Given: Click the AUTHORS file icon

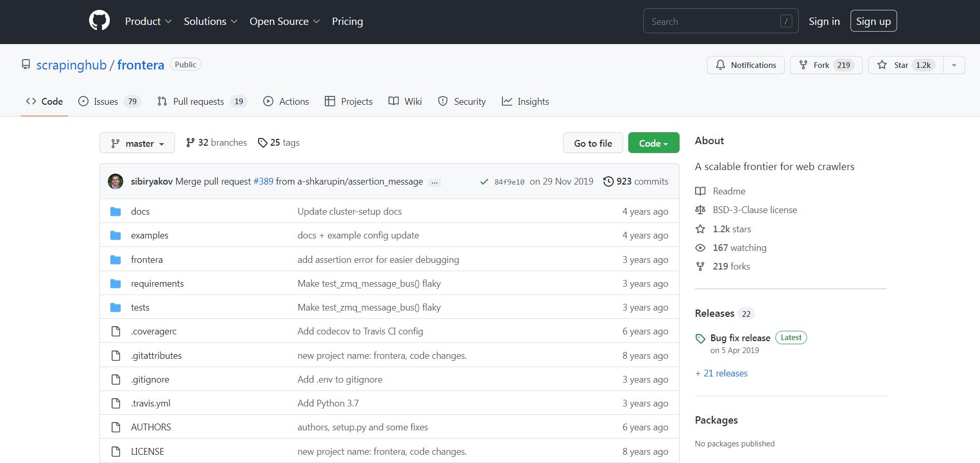Looking at the screenshot, I should pyautogui.click(x=116, y=427).
